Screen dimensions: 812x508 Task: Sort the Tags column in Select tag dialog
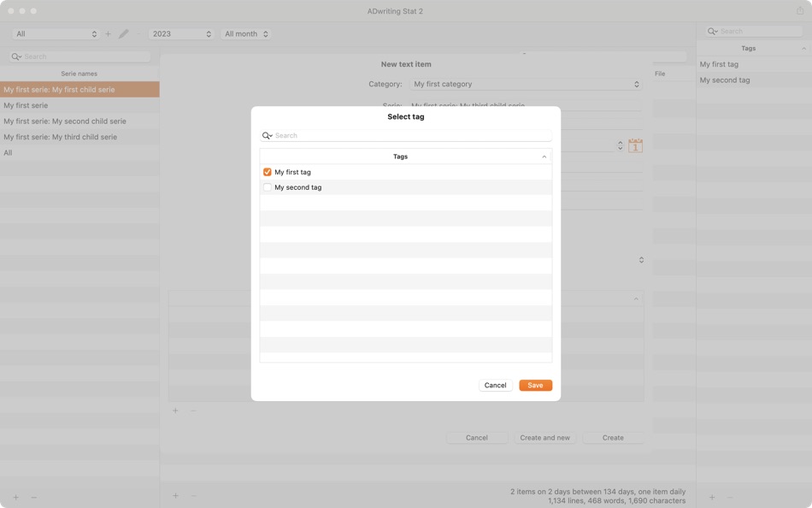point(405,156)
